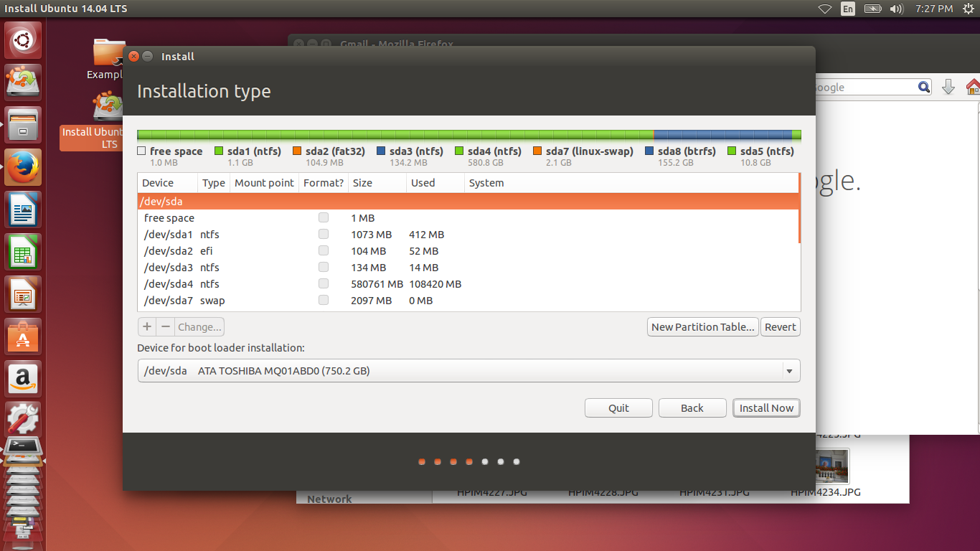The width and height of the screenshot is (980, 551).
Task: Click the System column header
Action: [631, 183]
